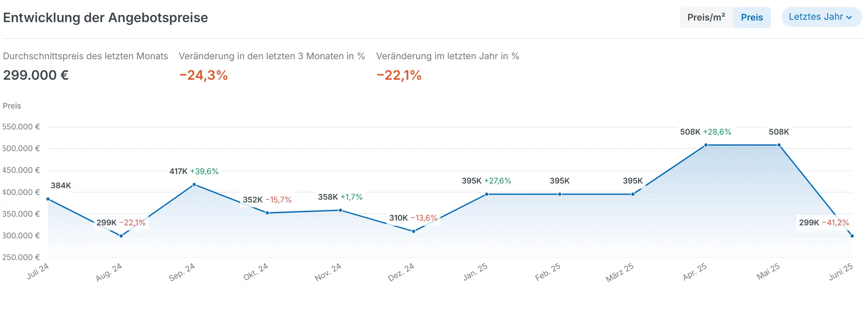This screenshot has height=309, width=868.
Task: Click the Feb. 25 data point
Action: (x=560, y=194)
